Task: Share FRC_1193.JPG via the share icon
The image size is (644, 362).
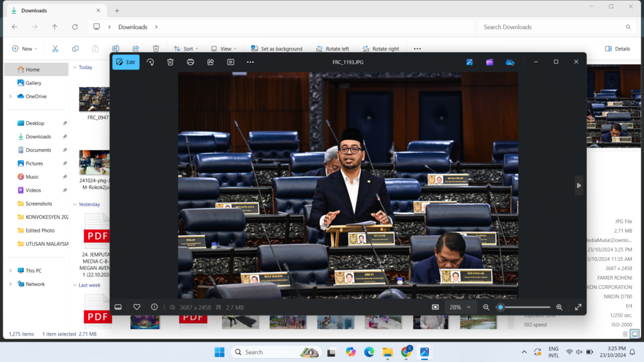Action: click(211, 62)
